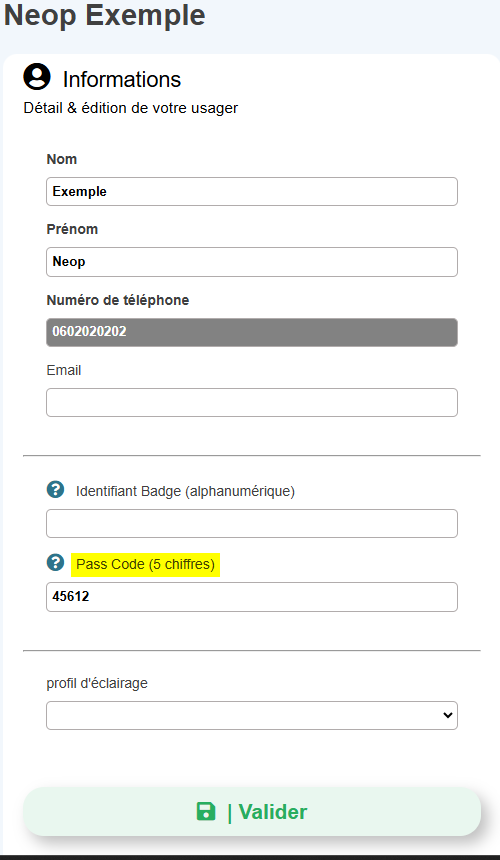This screenshot has width=500, height=860.
Task: Focus the Identifiant Badge text box
Action: coord(252,523)
